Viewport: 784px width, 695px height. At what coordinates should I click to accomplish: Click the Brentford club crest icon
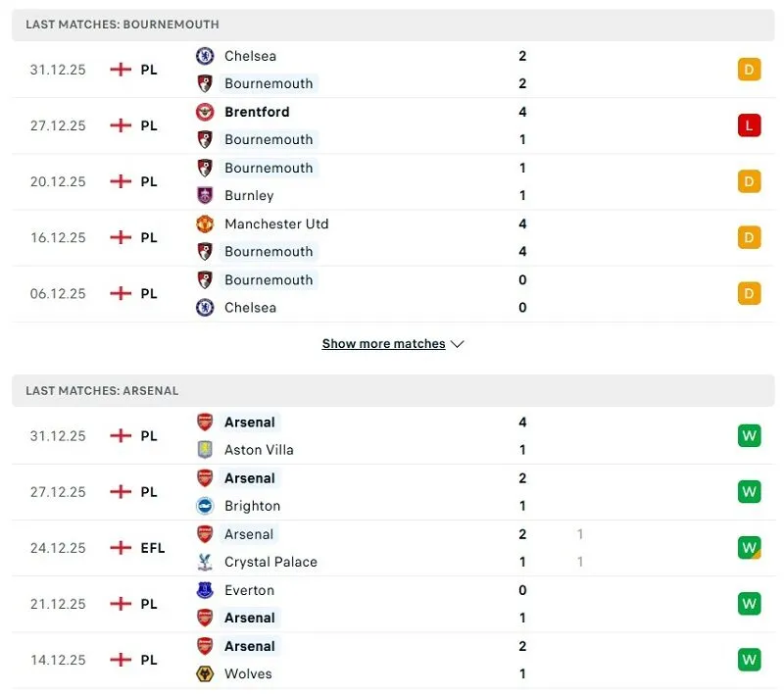tap(205, 112)
